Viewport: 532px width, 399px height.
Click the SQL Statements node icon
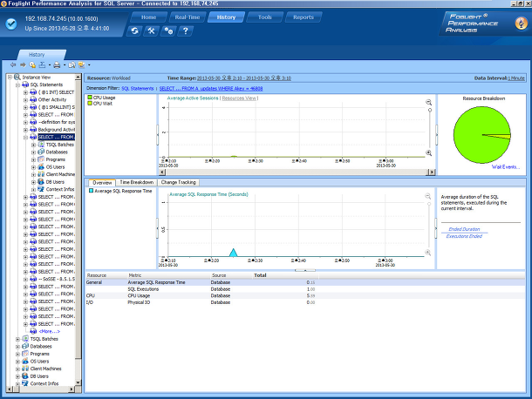pyautogui.click(x=25, y=85)
